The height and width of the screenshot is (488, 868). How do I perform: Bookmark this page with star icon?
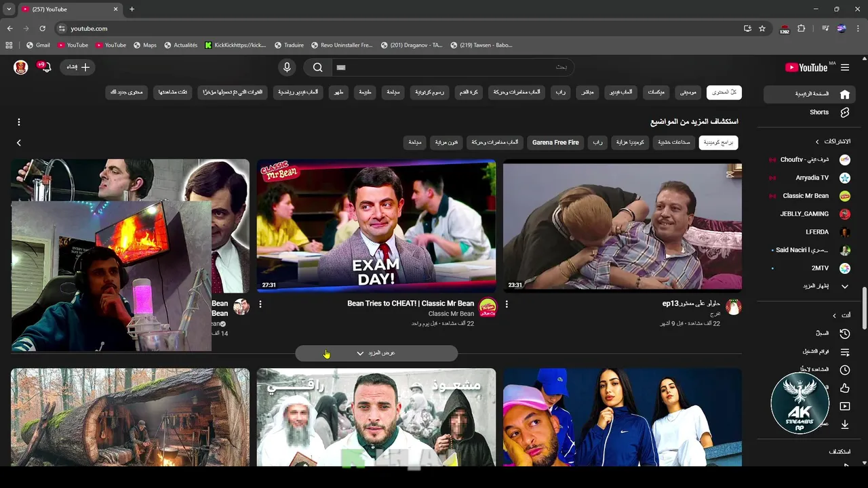coord(762,28)
